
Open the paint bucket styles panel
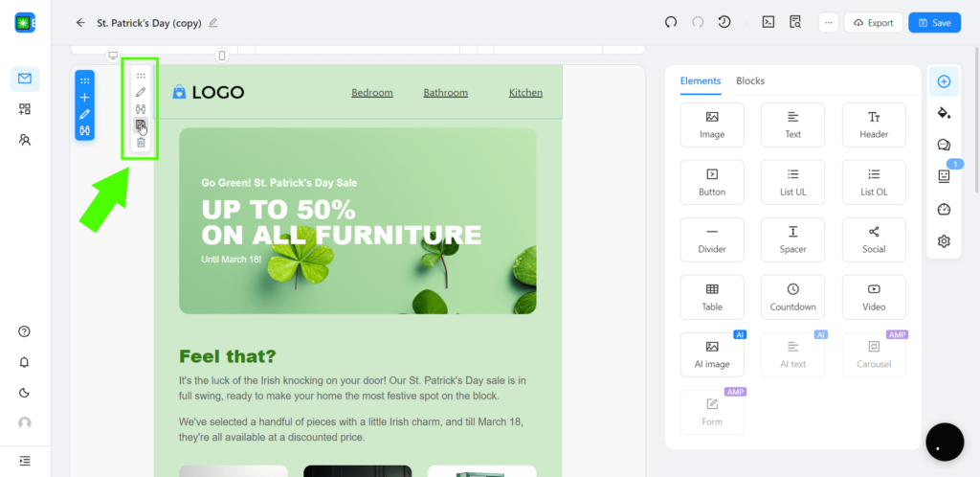click(944, 113)
